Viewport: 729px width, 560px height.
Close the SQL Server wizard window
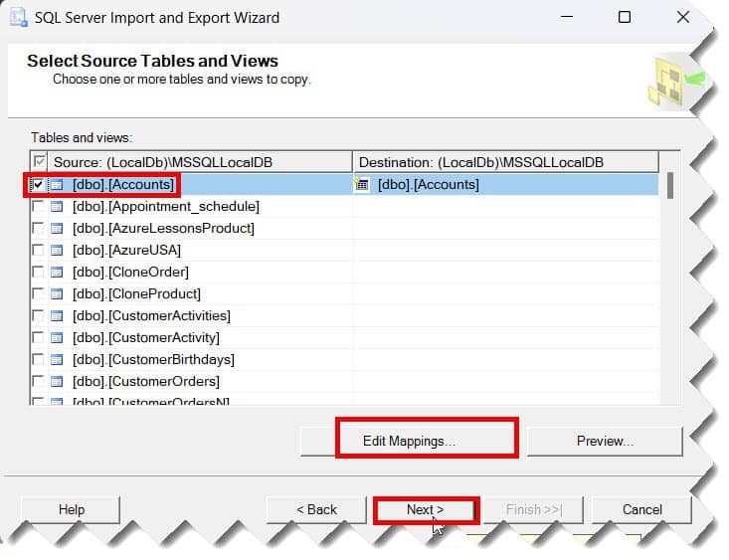coord(683,17)
